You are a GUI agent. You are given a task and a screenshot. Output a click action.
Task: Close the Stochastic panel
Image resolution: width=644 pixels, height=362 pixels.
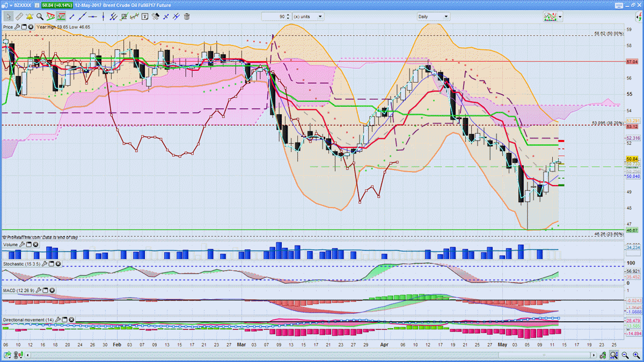point(58,264)
